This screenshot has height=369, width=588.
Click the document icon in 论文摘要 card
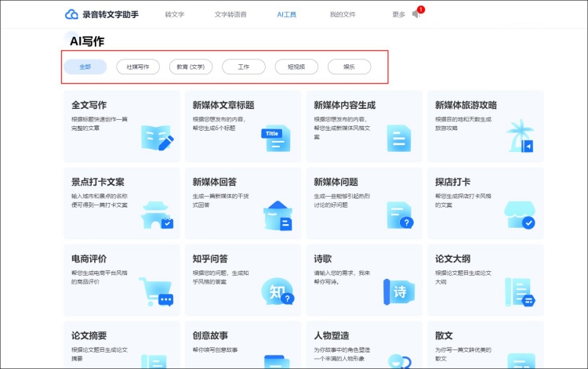(154, 362)
